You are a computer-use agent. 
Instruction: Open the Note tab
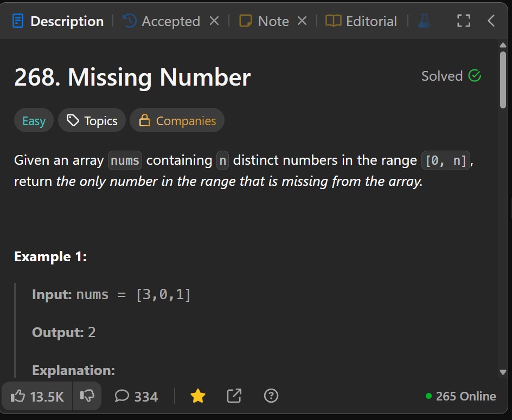(x=265, y=21)
